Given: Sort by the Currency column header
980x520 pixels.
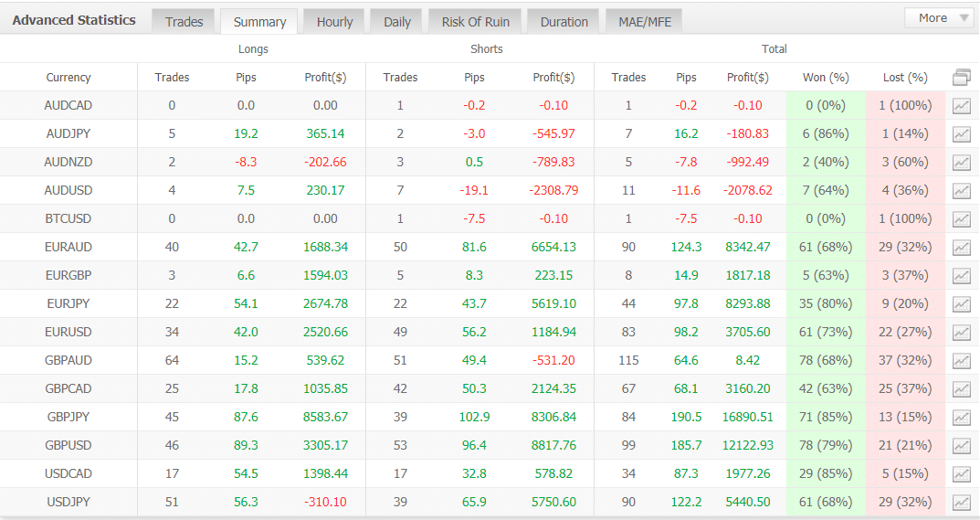Looking at the screenshot, I should point(68,78).
